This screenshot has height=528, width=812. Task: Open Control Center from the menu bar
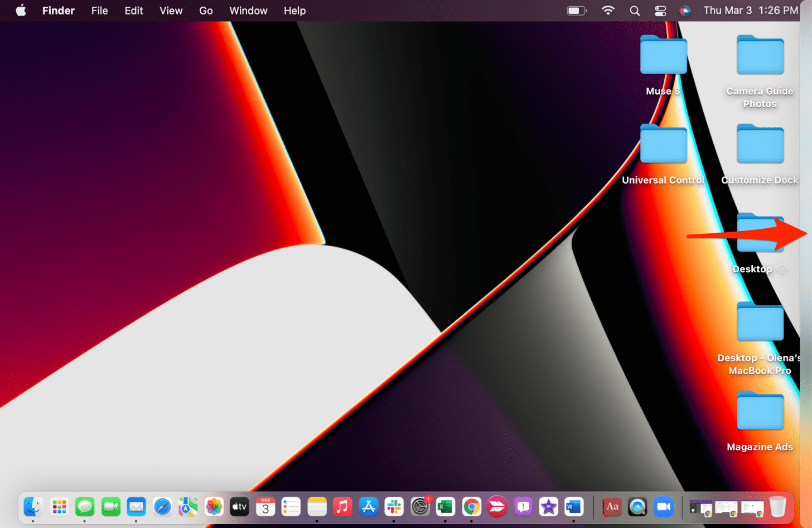(660, 10)
